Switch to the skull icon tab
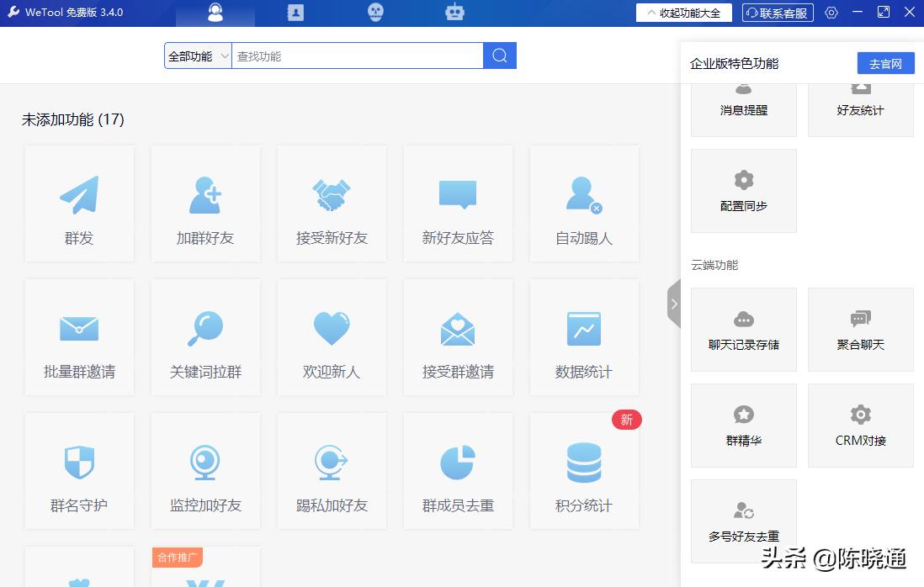 375,13
